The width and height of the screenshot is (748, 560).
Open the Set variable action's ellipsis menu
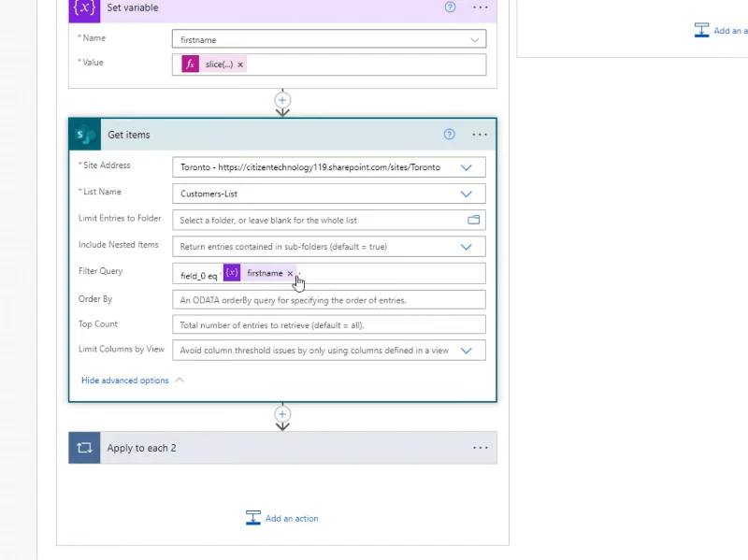pos(480,7)
